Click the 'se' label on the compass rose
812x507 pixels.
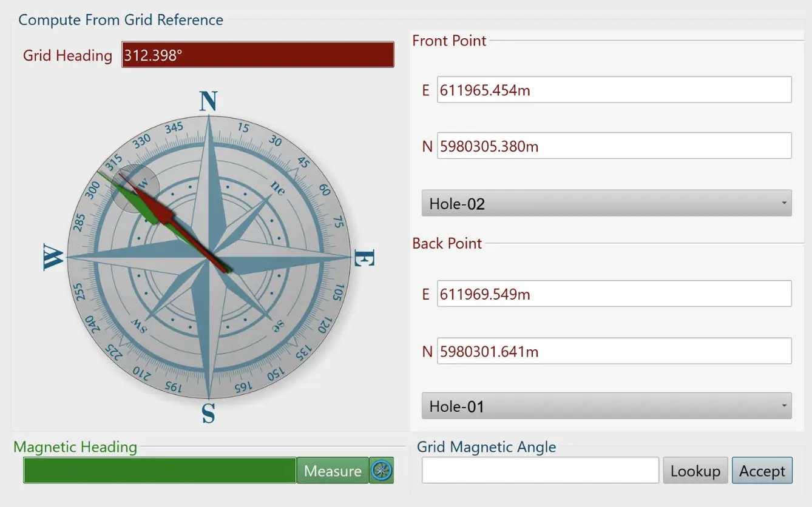(x=277, y=326)
